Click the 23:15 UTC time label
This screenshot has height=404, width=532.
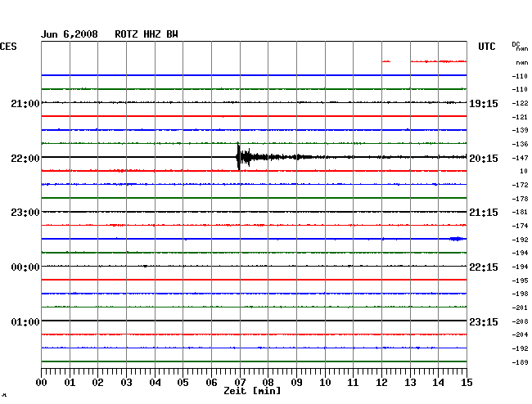(x=484, y=321)
